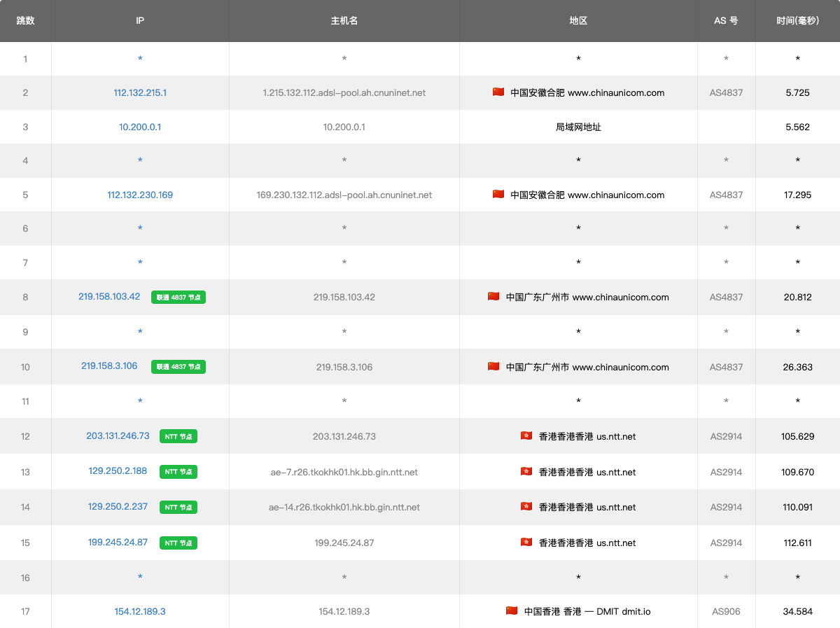Click the blue asterisk in hop 4 IP column
The height and width of the screenshot is (628, 840).
(x=140, y=161)
